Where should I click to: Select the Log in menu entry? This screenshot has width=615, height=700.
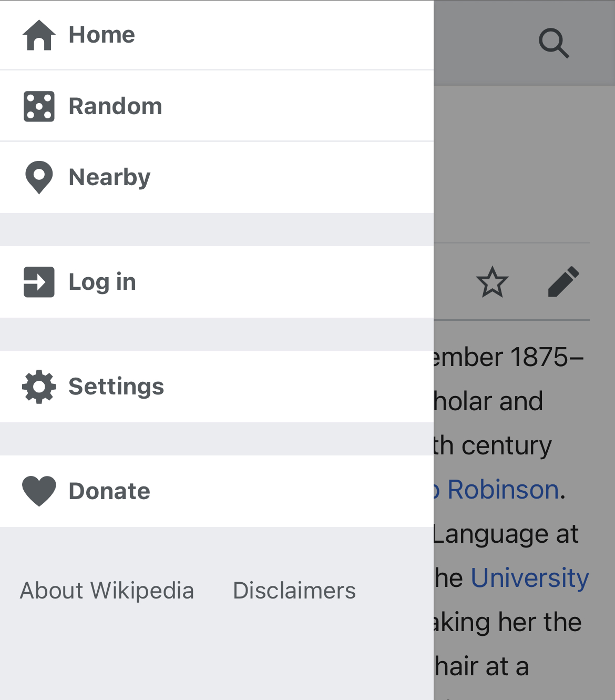pyautogui.click(x=102, y=282)
